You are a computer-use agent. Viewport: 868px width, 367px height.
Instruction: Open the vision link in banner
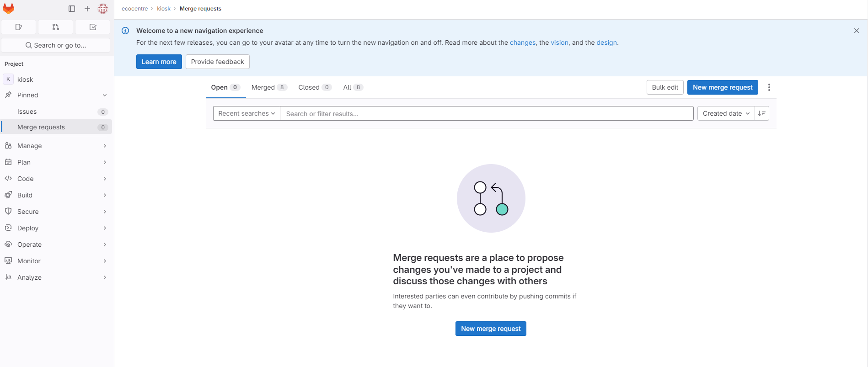(559, 43)
